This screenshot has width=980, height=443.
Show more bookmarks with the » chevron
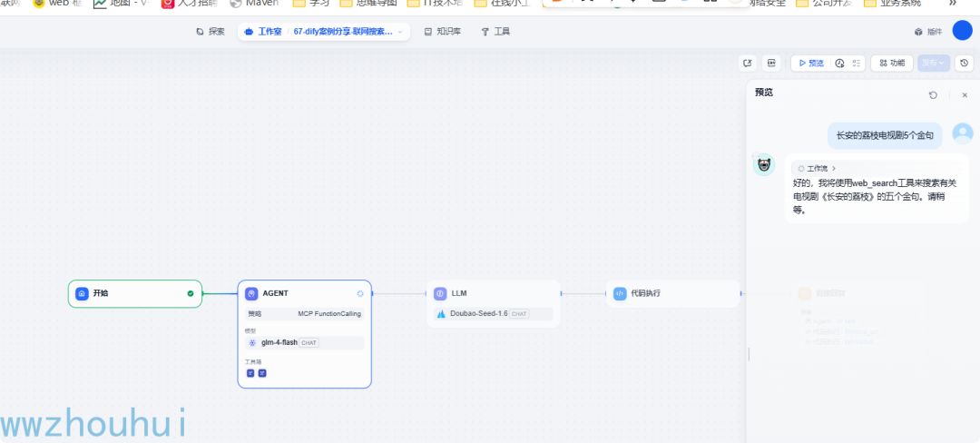tap(953, 3)
